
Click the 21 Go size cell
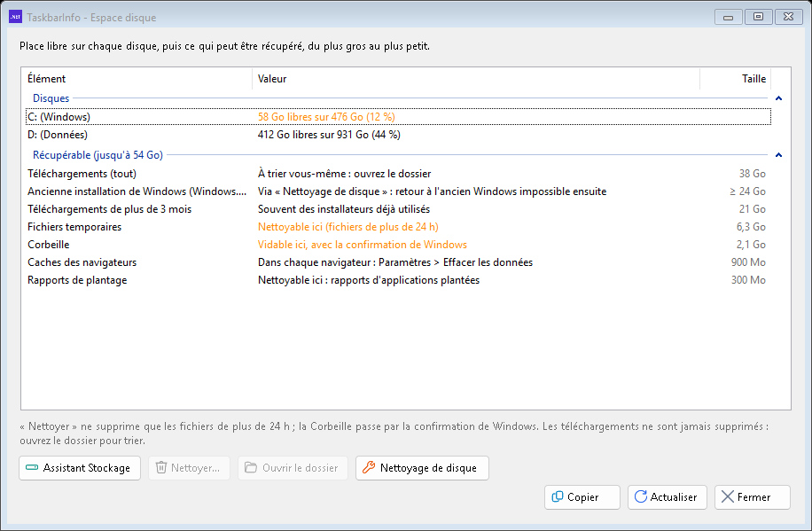coord(752,209)
